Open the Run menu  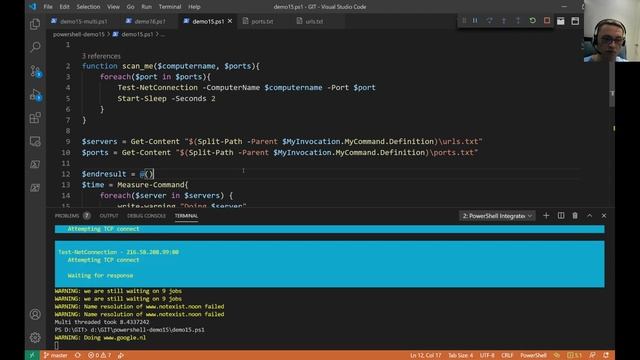(x=147, y=7)
